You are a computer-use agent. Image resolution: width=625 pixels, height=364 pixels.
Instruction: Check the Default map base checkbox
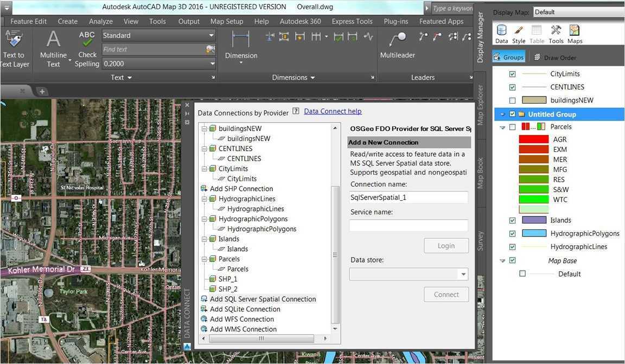[522, 273]
